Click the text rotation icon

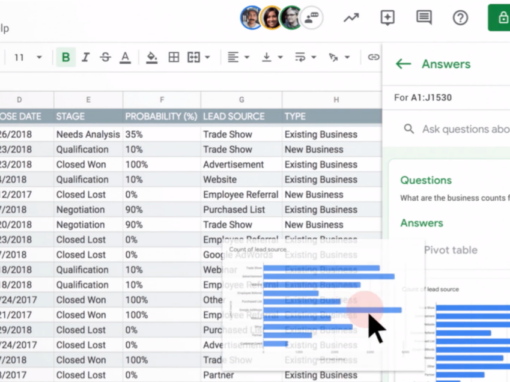pos(333,57)
